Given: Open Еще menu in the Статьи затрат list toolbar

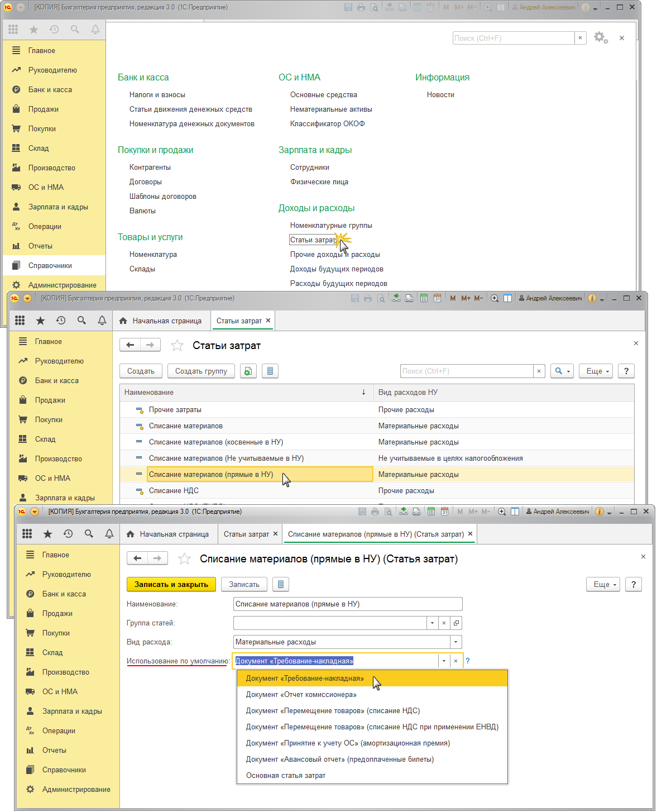Looking at the screenshot, I should point(596,371).
